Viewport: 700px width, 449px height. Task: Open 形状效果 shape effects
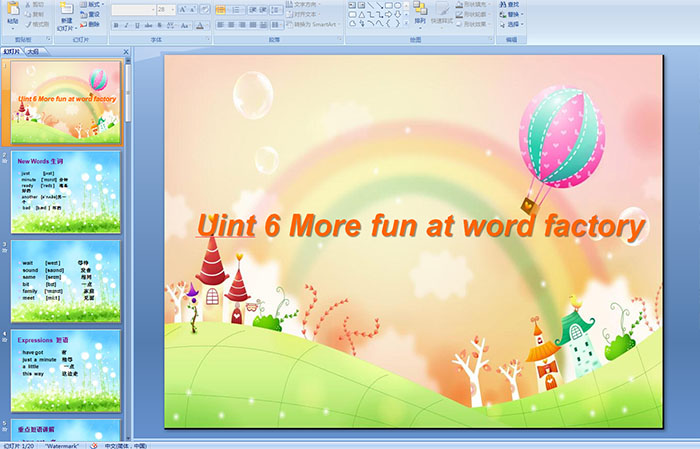click(x=473, y=24)
